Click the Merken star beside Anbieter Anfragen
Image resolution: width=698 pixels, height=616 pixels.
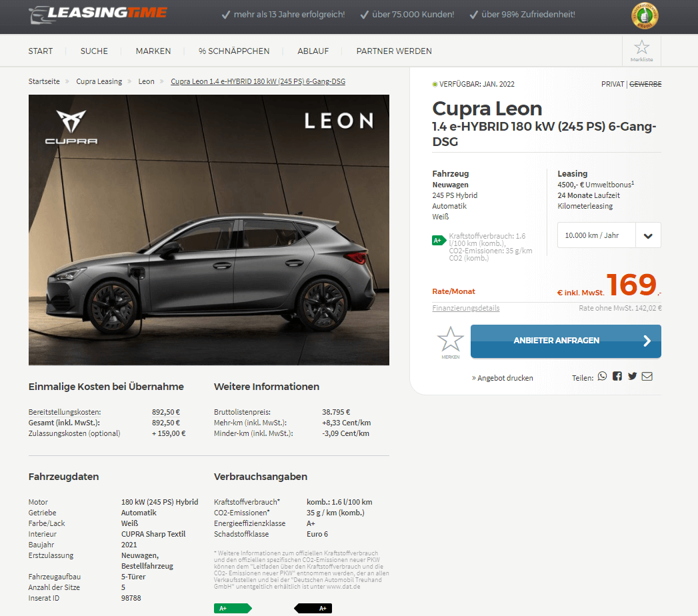click(451, 342)
